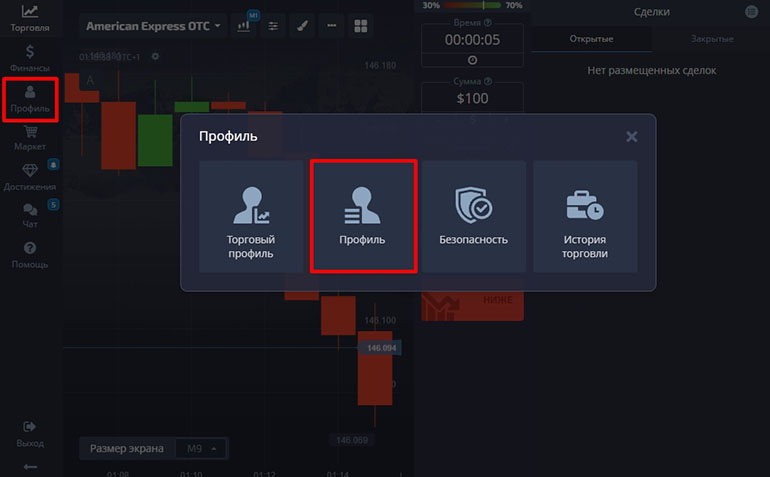The image size is (770, 477).
Task: Switch to the Закрытые deals tab
Action: tap(712, 39)
